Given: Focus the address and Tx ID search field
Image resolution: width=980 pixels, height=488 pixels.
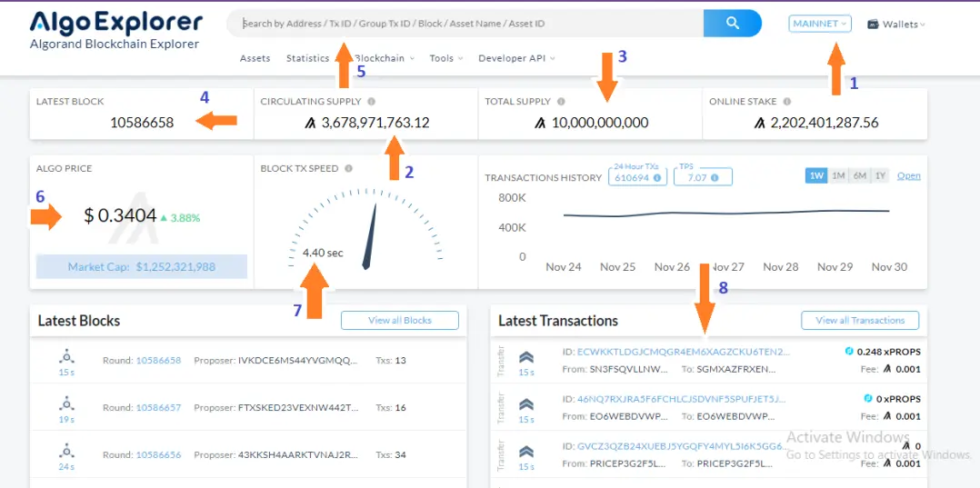Looking at the screenshot, I should pos(465,24).
